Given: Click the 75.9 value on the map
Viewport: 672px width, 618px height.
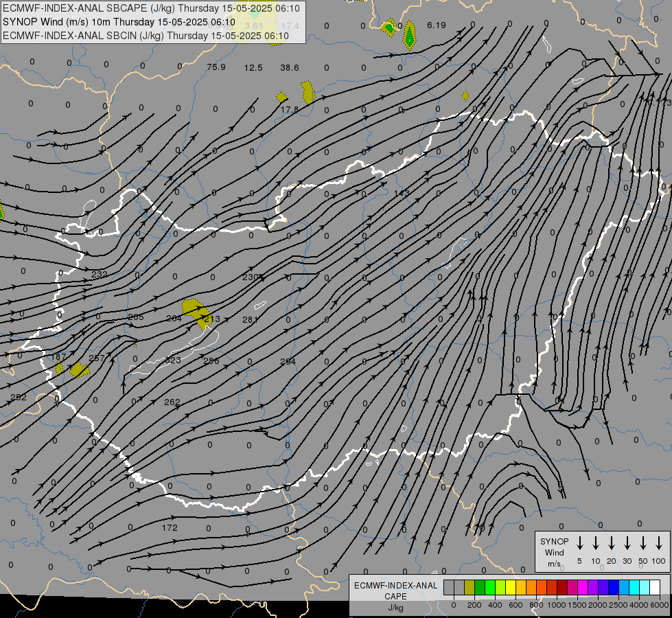Looking at the screenshot, I should (216, 67).
